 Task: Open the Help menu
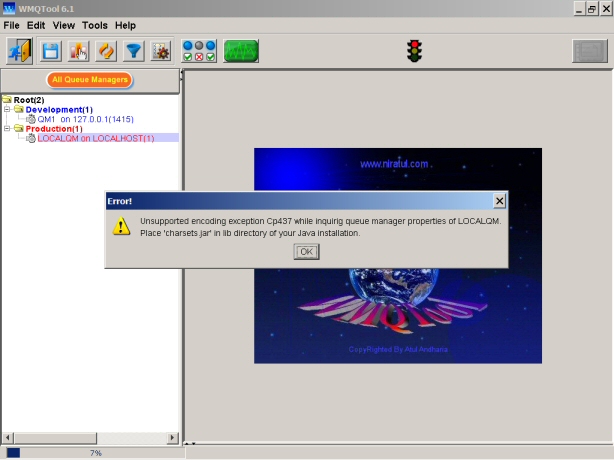125,25
